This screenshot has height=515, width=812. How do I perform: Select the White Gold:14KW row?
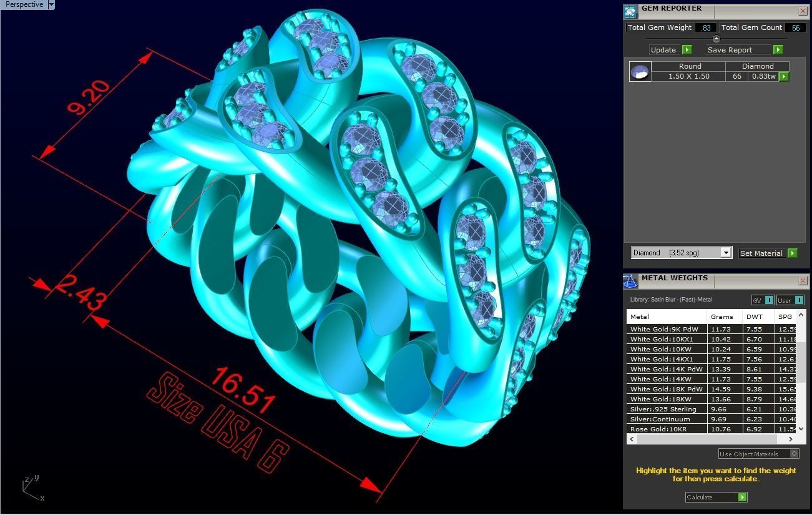712,379
